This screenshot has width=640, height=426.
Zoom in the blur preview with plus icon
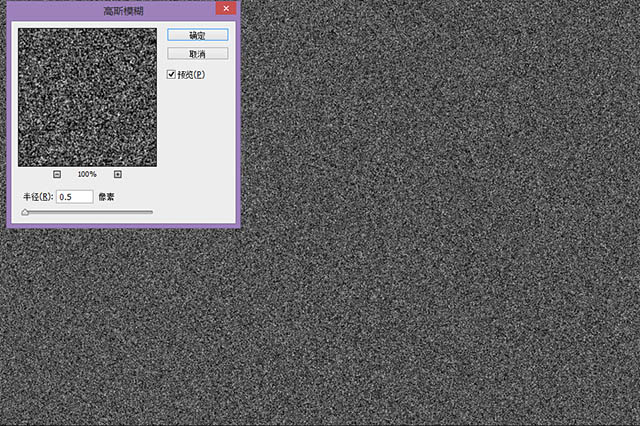click(117, 174)
